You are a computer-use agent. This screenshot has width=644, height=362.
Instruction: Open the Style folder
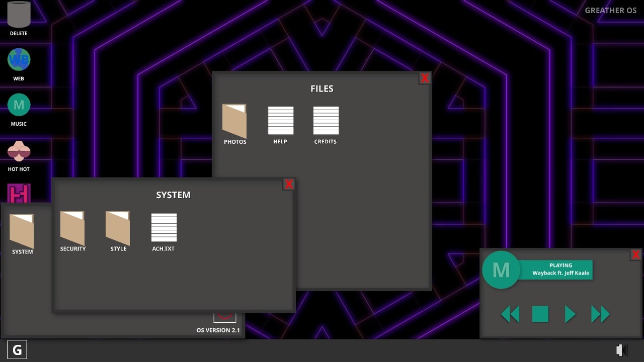tap(118, 228)
